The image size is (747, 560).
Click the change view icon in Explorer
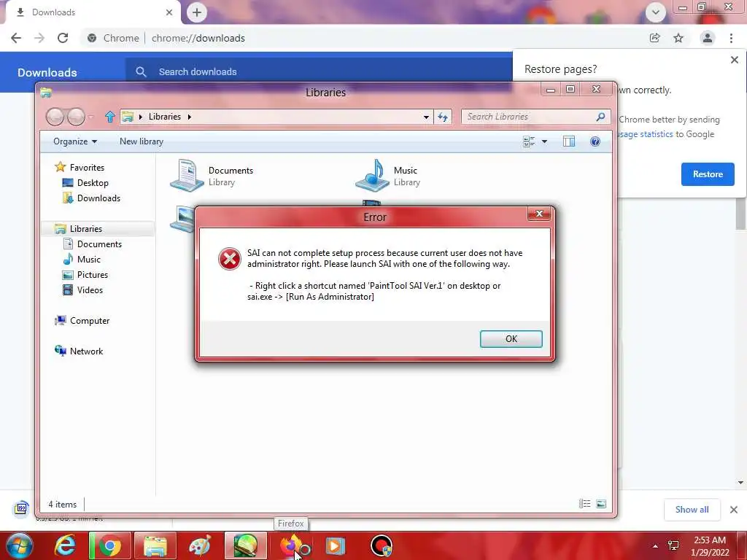click(x=529, y=141)
